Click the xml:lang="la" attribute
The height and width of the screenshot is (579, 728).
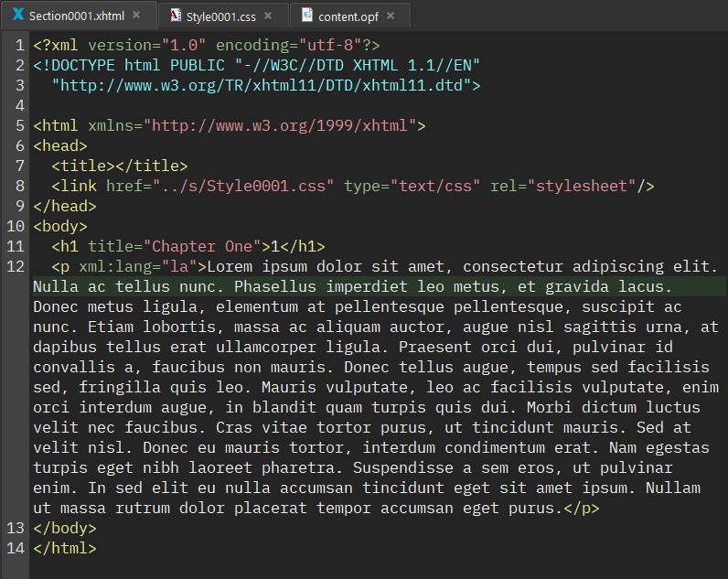pyautogui.click(x=138, y=266)
